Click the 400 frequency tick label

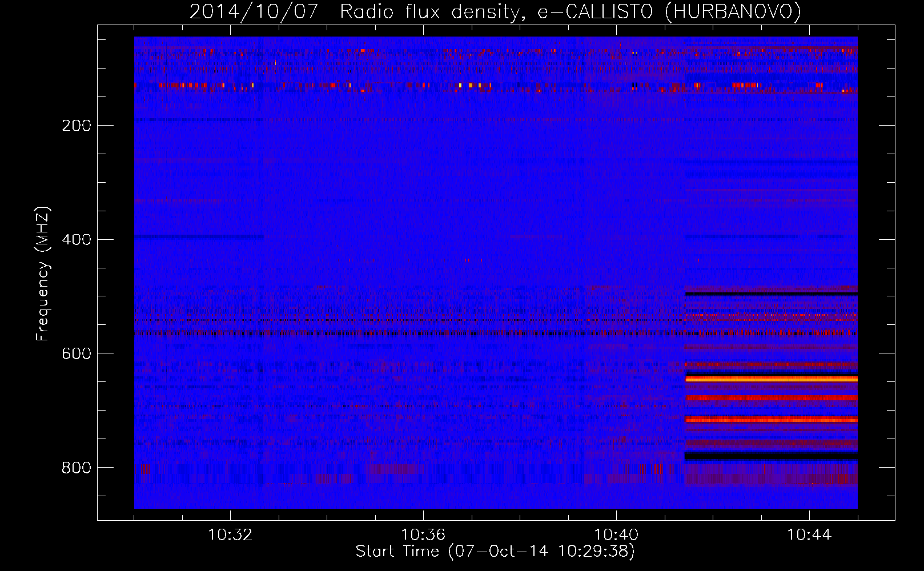(x=77, y=240)
